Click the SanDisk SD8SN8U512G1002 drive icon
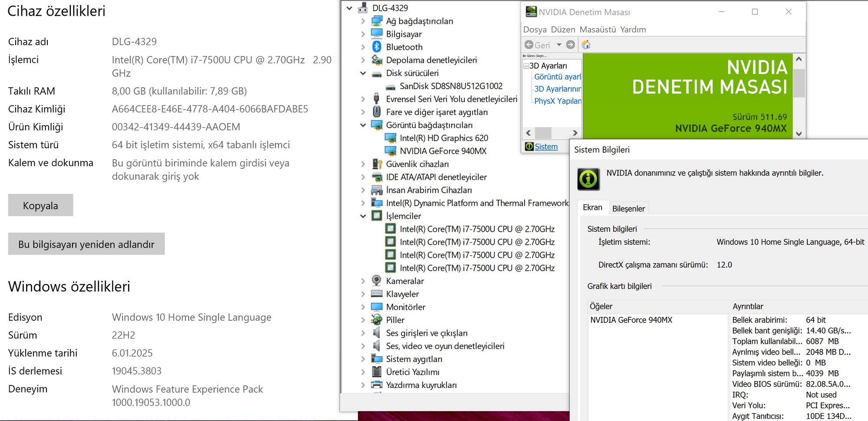The image size is (868, 421). (391, 86)
